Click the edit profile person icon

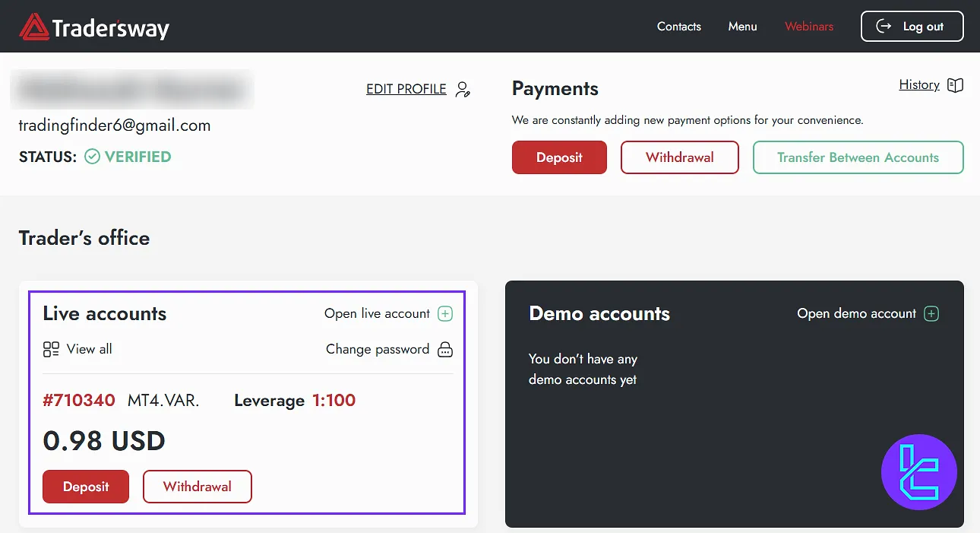(x=463, y=89)
